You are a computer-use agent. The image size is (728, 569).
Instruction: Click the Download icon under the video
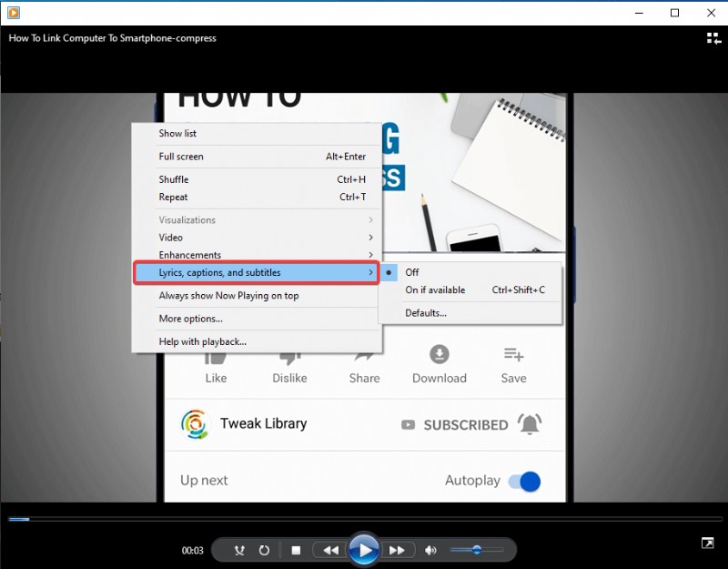(x=440, y=355)
